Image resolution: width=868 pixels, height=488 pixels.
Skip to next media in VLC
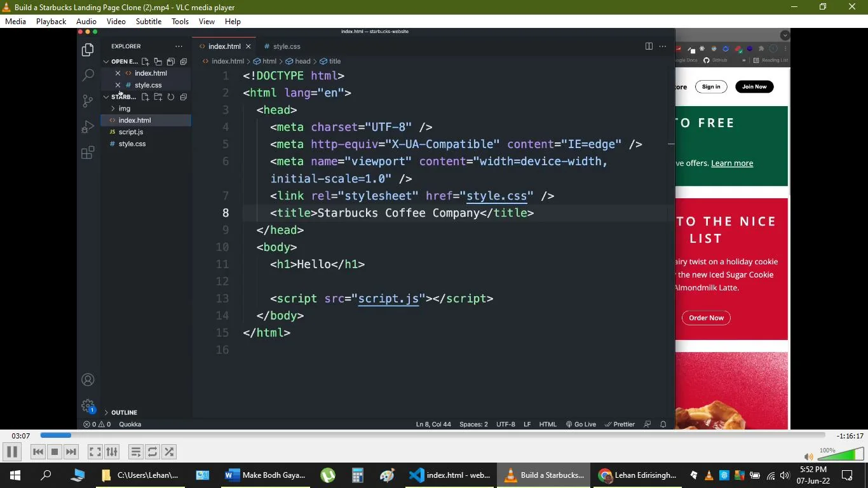[x=71, y=452]
